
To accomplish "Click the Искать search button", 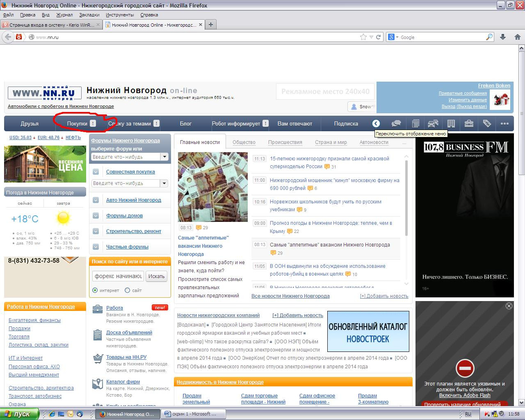I will tap(156, 276).
